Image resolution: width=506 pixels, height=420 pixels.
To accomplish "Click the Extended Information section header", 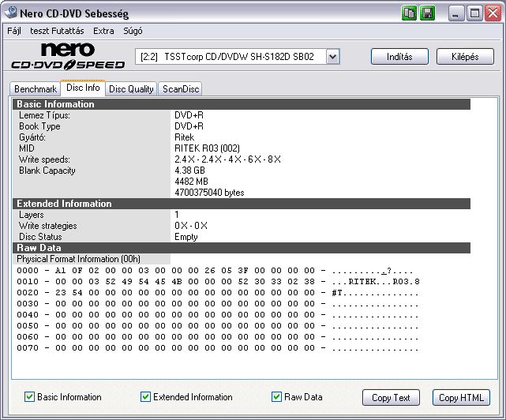I will [242, 204].
